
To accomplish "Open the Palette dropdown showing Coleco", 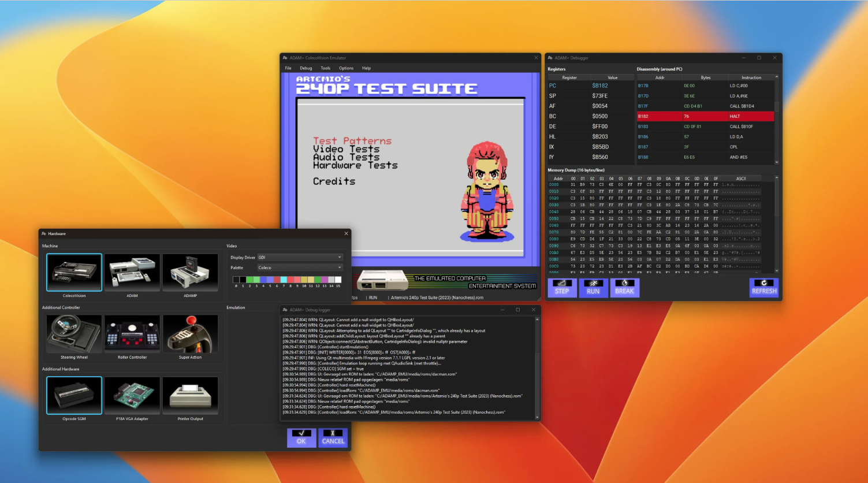I will [x=300, y=267].
